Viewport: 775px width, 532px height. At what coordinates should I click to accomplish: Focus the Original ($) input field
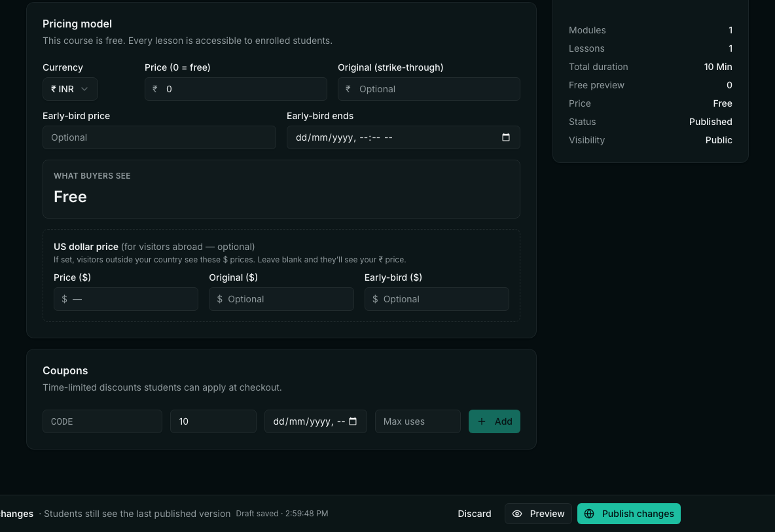tap(281, 299)
